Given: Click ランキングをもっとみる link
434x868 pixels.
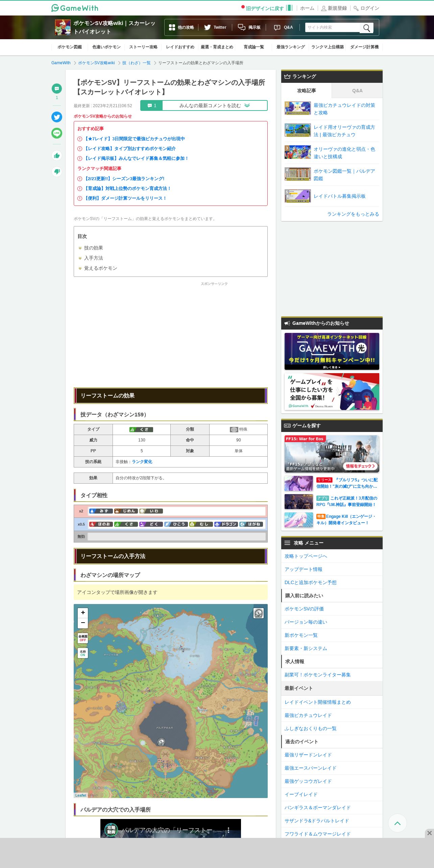Looking at the screenshot, I should pyautogui.click(x=353, y=214).
